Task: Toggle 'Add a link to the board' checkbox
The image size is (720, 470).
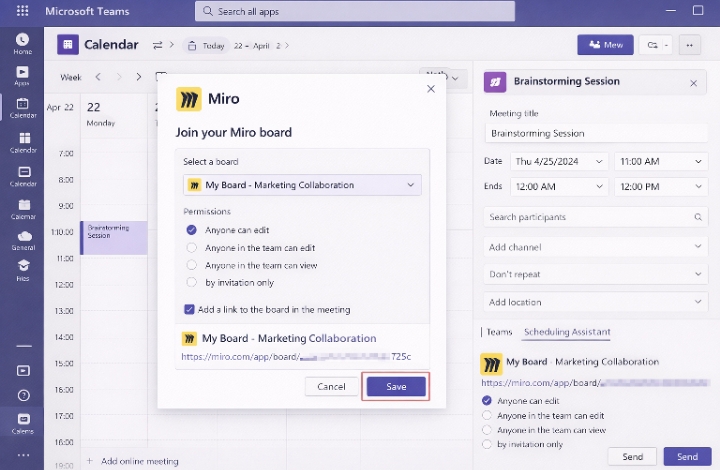Action: pos(190,309)
